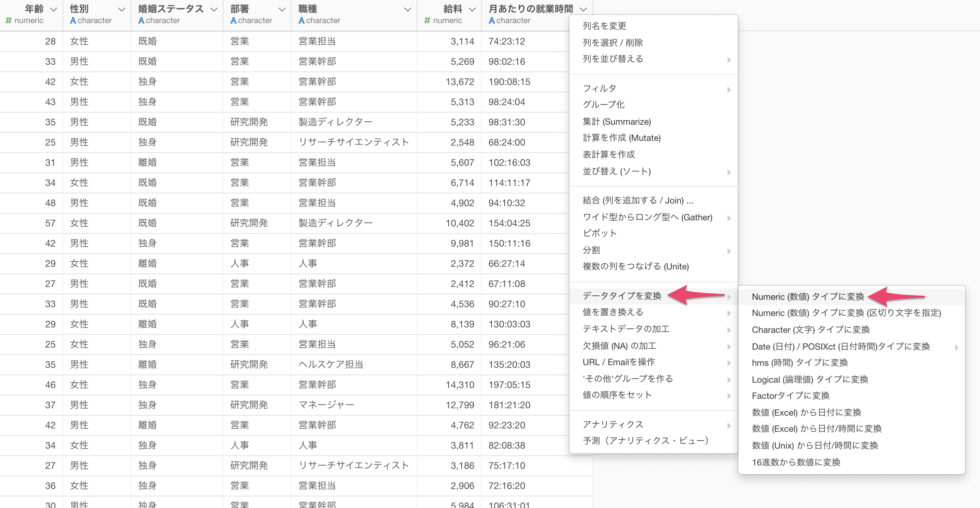Click リサーチサイエンティスト cell with salary 2,548
980x508 pixels.
[x=354, y=142]
